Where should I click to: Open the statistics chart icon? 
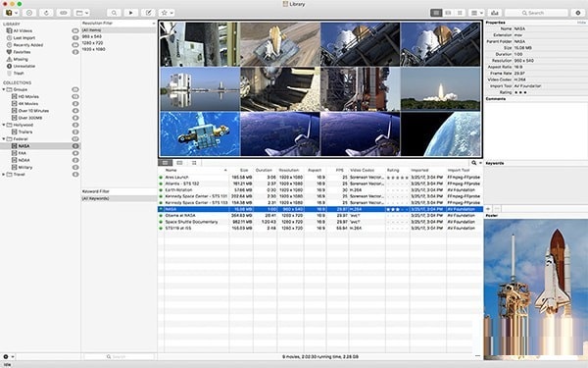pyautogui.click(x=495, y=13)
